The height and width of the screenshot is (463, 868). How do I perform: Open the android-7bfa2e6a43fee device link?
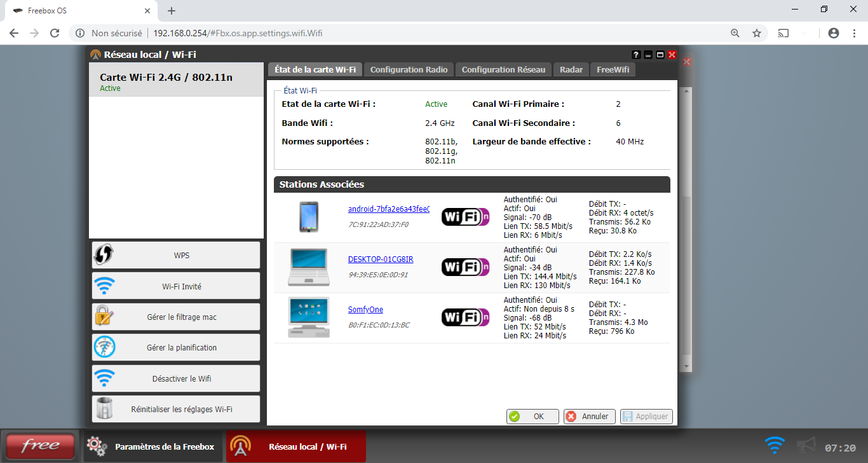pos(388,209)
